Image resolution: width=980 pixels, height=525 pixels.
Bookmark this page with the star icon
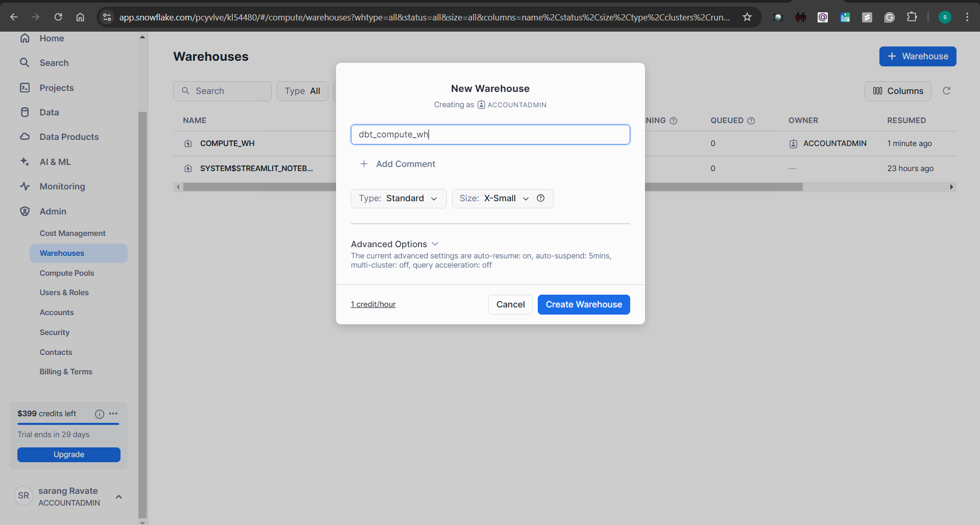(x=747, y=17)
